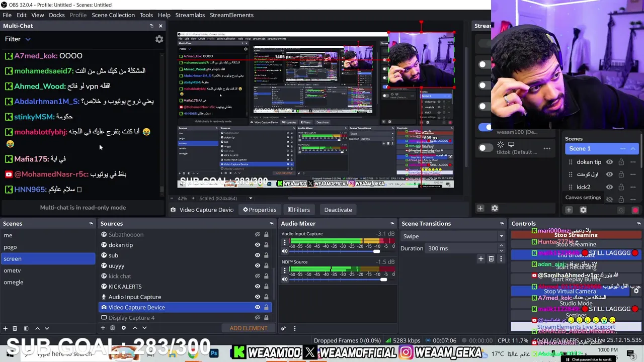
Task: Click the Deactivate button
Action: [338, 210]
